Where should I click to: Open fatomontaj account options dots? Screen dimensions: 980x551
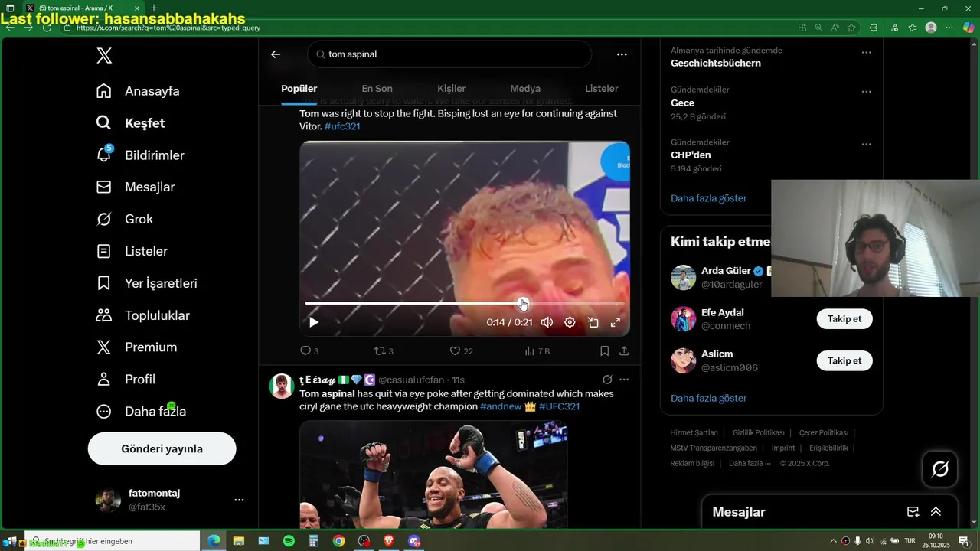point(239,500)
